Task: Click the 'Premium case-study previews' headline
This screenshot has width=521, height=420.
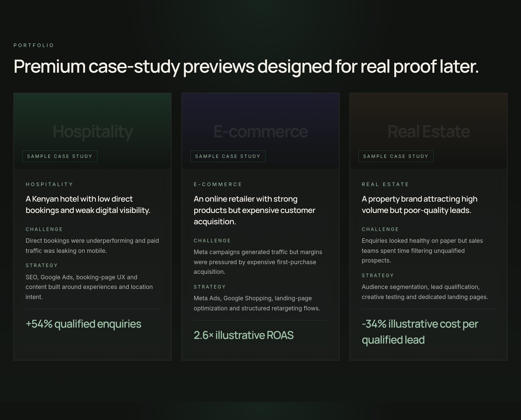Action: (246, 66)
